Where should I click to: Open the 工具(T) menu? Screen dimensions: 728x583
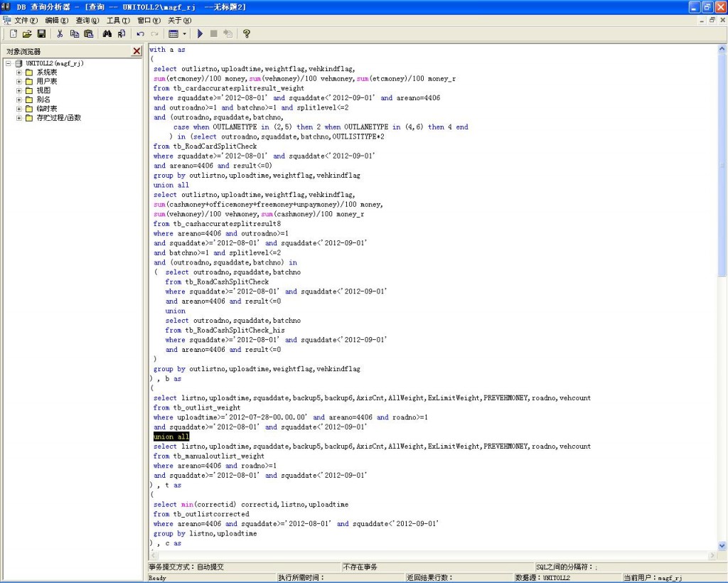118,21
